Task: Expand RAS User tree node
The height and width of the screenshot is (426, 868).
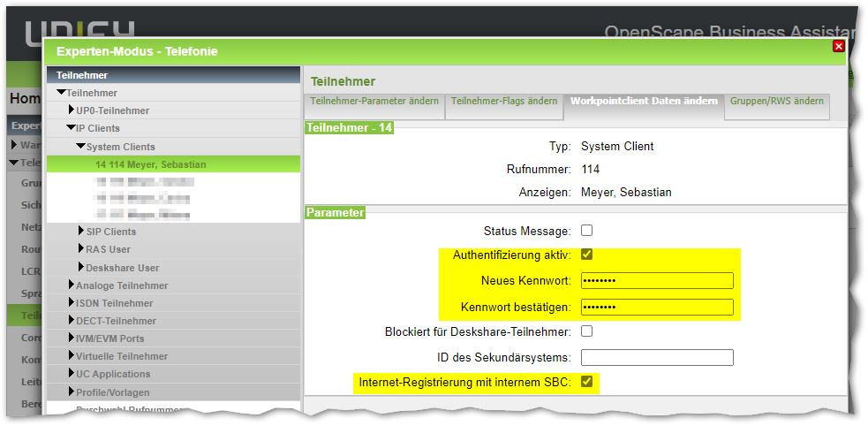Action: (82, 248)
